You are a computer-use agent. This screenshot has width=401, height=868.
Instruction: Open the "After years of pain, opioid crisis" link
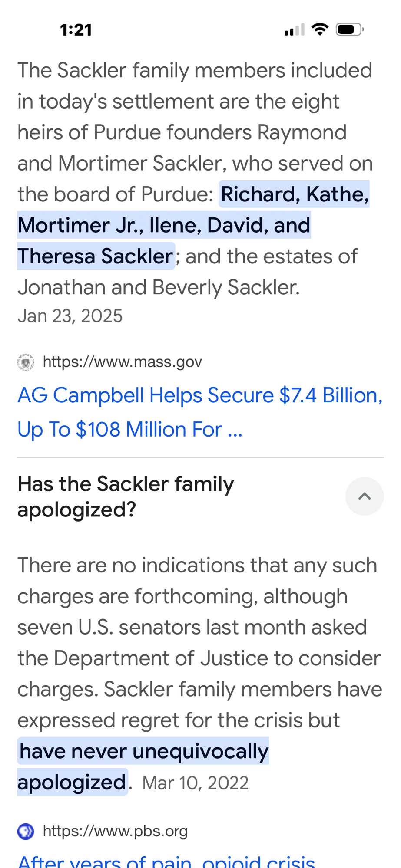166,861
